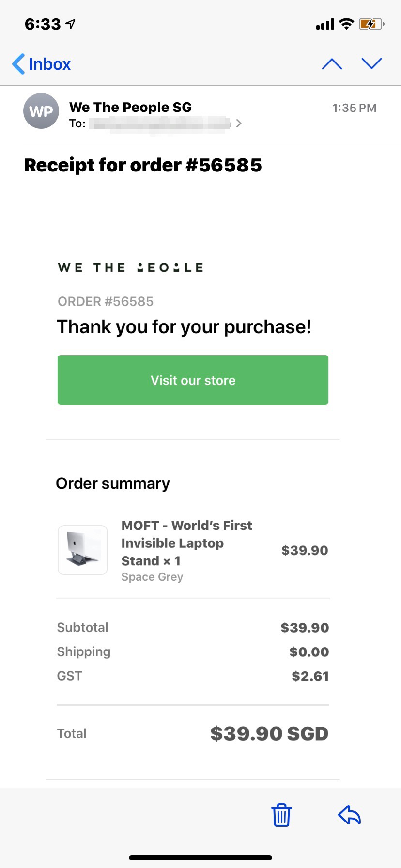Go to next message with down arrow
The image size is (401, 868).
371,63
